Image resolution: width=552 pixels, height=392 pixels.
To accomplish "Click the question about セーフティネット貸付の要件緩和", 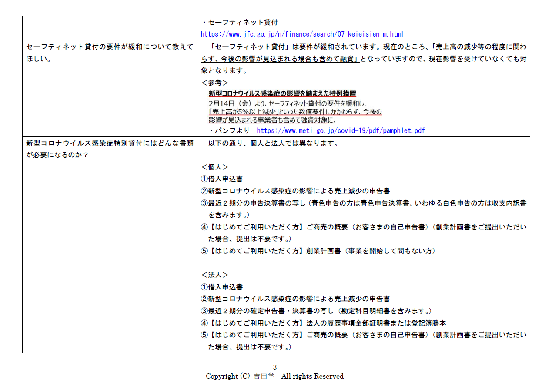I will [109, 47].
